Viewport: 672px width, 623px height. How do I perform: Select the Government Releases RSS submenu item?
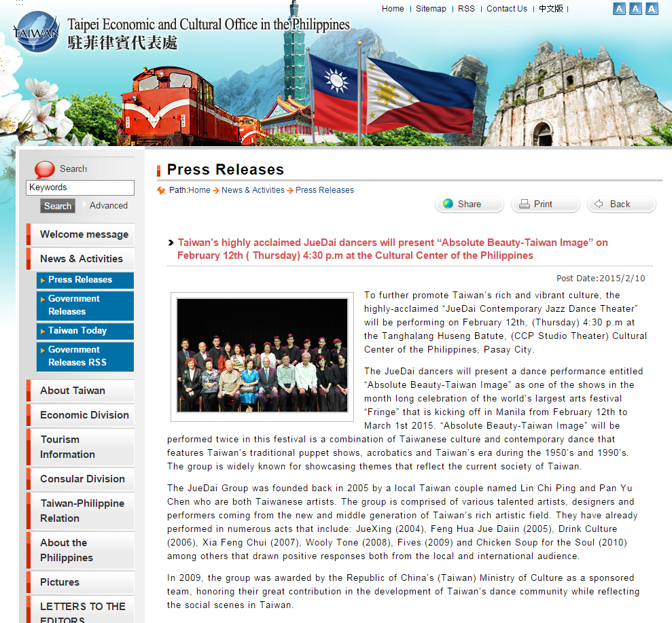pos(86,356)
